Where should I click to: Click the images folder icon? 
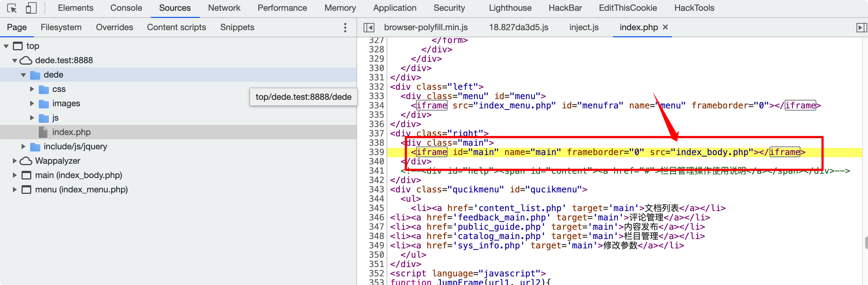point(44,104)
